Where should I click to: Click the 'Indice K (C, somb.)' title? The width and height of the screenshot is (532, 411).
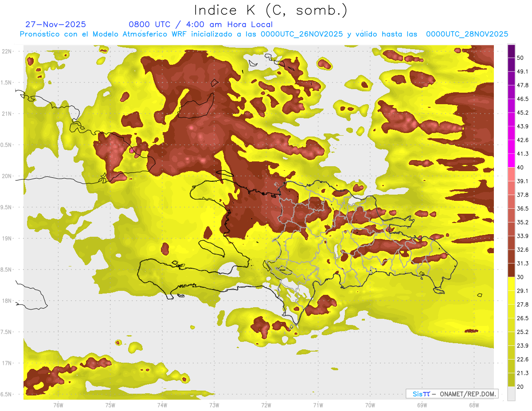coord(270,11)
